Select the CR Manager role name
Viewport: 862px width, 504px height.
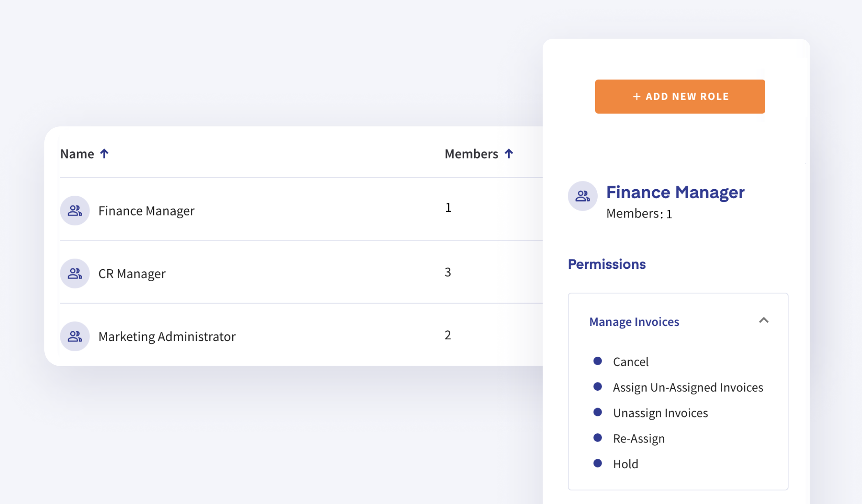tap(132, 274)
